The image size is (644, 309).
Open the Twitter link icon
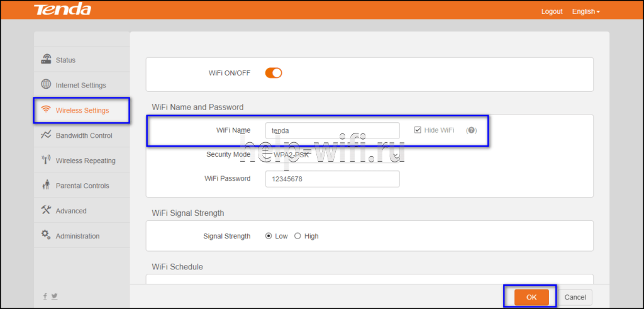tap(54, 296)
